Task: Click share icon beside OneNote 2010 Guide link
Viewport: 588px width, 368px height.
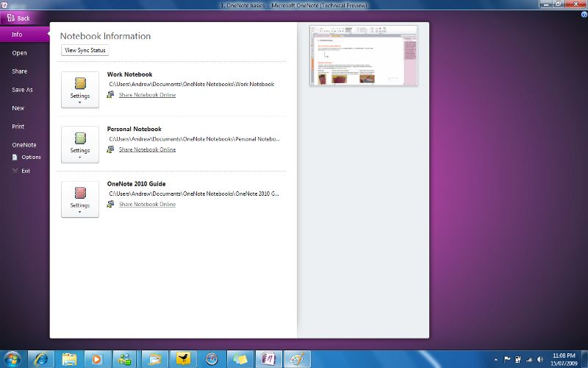Action: pyautogui.click(x=110, y=204)
